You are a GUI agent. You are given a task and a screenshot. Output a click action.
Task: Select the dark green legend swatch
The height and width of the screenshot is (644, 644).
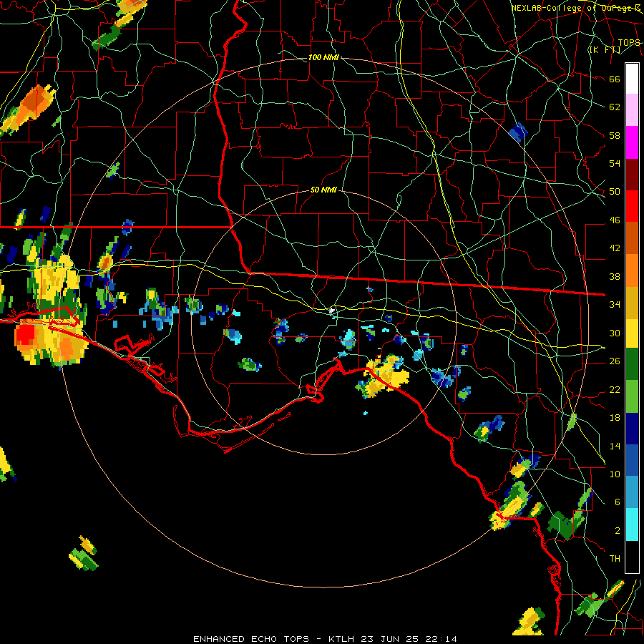pyautogui.click(x=632, y=364)
